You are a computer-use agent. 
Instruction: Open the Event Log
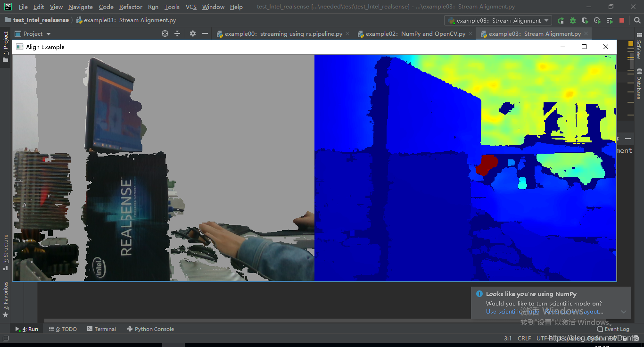613,329
